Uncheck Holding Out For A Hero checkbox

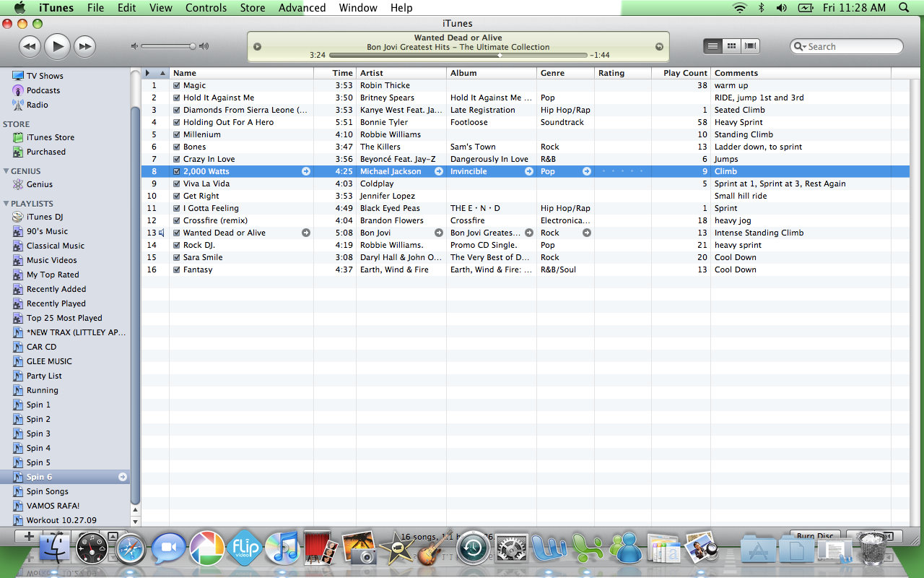coord(177,122)
